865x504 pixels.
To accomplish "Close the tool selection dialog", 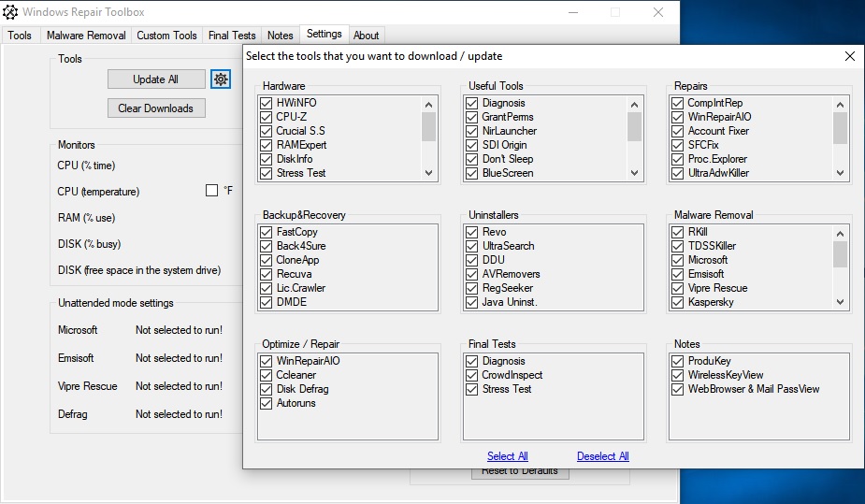I will (x=849, y=56).
